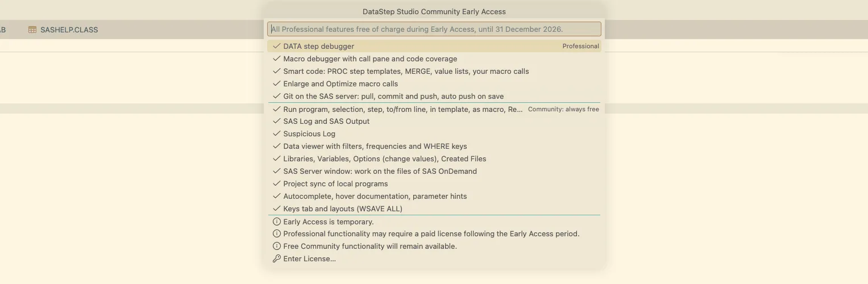Screen dimensions: 868x284
Task: Click checkmark next to SAS Server window
Action: coord(277,171)
